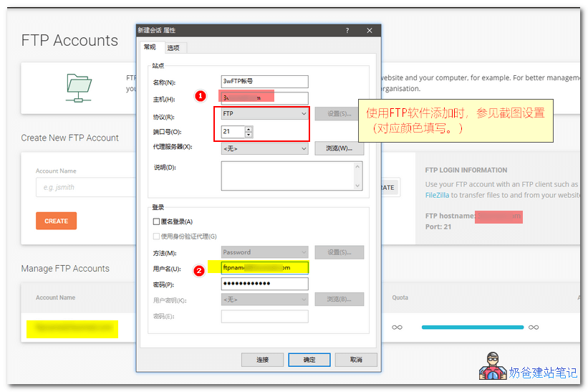Click the red number 1 marker
The width and height of the screenshot is (588, 392).
pos(201,95)
